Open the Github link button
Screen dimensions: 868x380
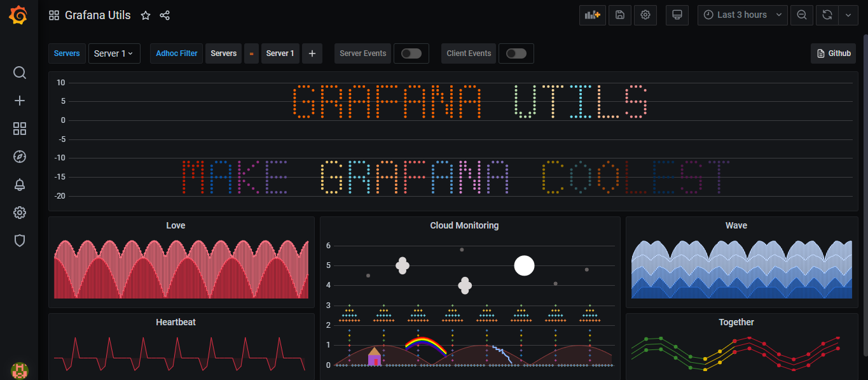tap(834, 53)
